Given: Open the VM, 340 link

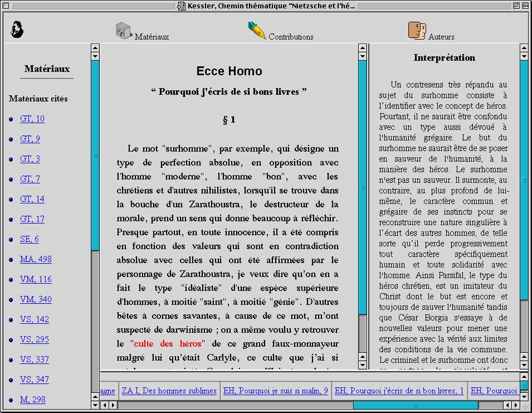Looking at the screenshot, I should coord(36,299).
